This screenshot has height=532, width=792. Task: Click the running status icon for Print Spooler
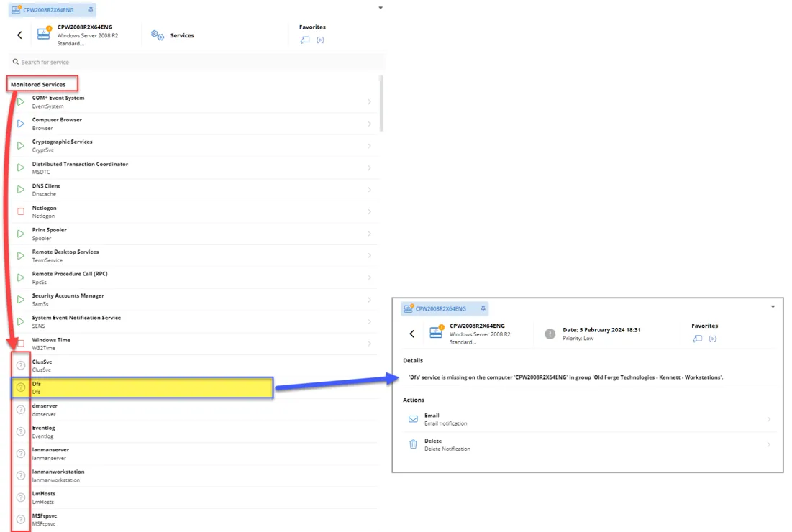pyautogui.click(x=21, y=234)
